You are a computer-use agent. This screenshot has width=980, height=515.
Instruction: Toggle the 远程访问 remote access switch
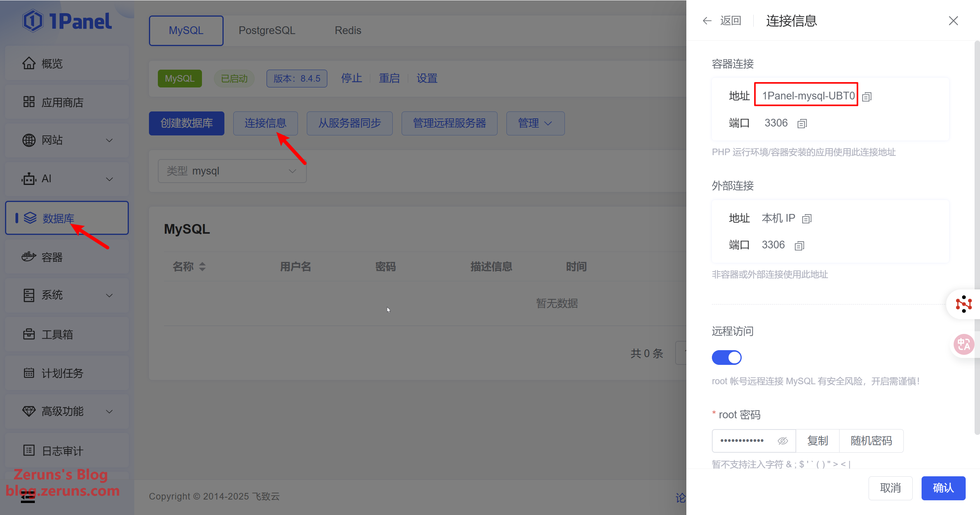(x=727, y=357)
